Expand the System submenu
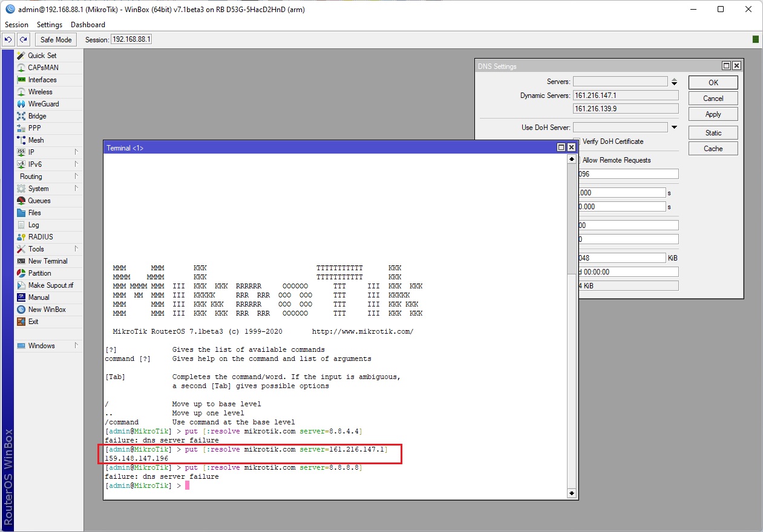The width and height of the screenshot is (763, 532). (47, 189)
